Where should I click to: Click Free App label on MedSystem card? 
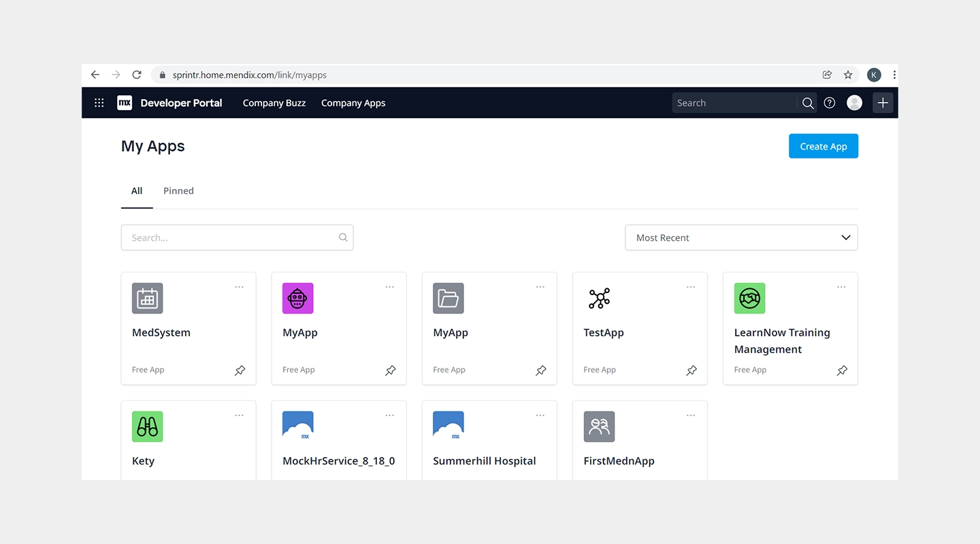click(148, 370)
